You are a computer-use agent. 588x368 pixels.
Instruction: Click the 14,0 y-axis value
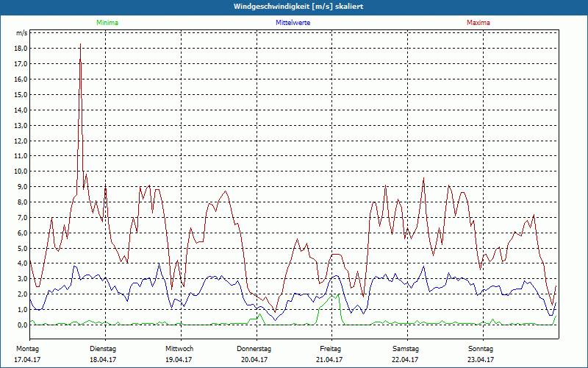tap(21, 110)
